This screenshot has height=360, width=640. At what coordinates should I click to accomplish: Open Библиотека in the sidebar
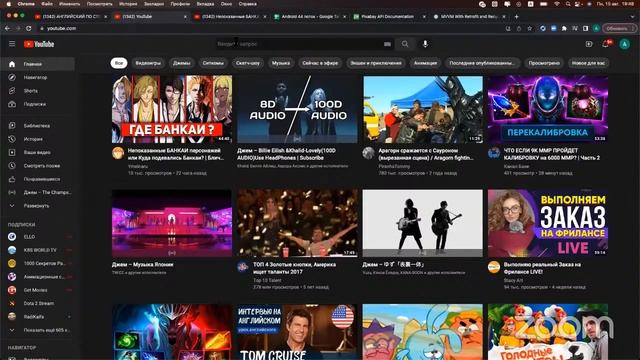(x=38, y=126)
